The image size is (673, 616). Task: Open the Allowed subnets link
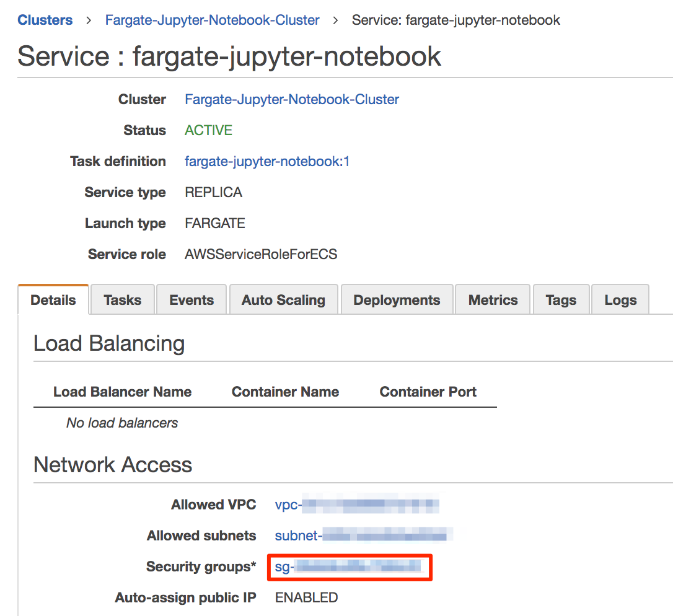[364, 535]
